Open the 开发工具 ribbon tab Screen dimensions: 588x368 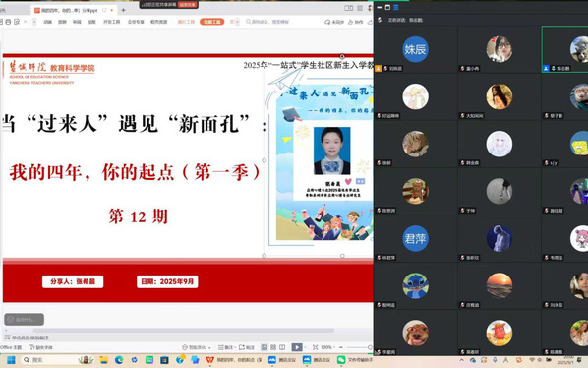click(112, 22)
